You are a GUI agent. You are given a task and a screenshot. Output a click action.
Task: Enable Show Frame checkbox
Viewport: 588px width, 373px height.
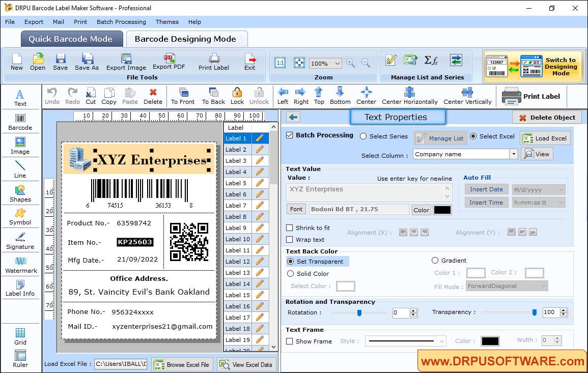(290, 341)
